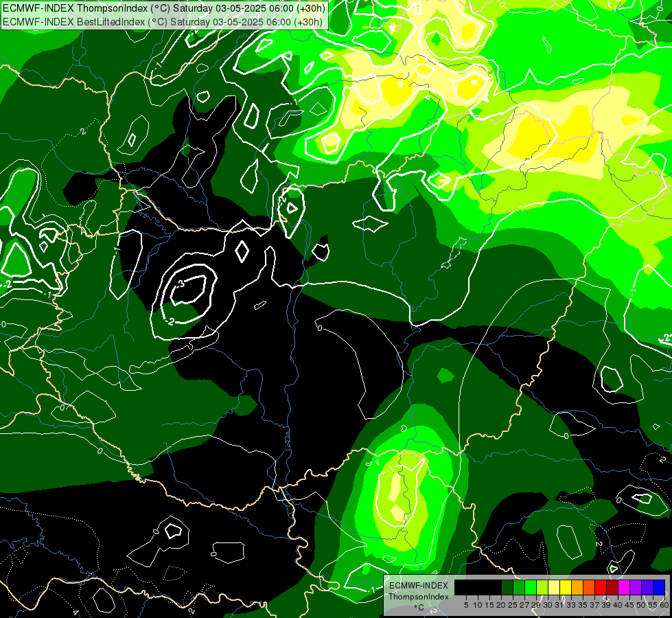The height and width of the screenshot is (618, 672).
Task: Click the ThompsonIndex title line at top
Action: click(x=164, y=8)
